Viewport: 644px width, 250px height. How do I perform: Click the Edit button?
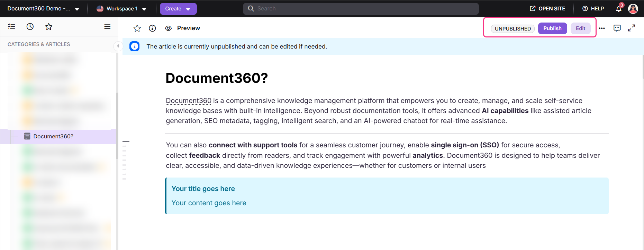tap(580, 28)
